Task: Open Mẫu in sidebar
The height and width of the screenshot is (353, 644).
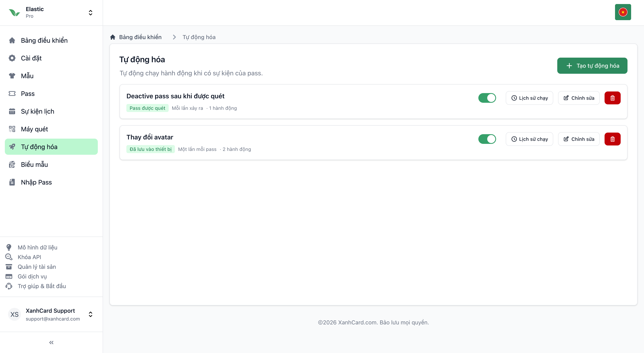Action: pyautogui.click(x=51, y=76)
